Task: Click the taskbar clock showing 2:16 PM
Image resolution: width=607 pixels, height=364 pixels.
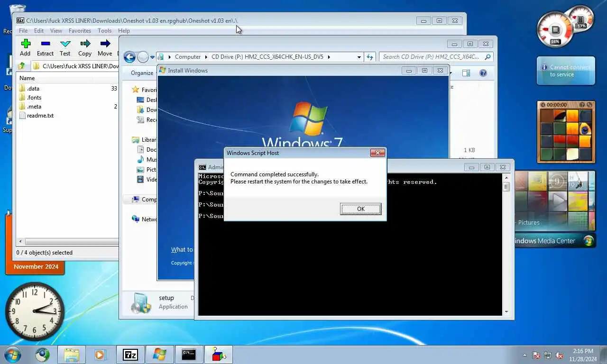Action: click(583, 355)
